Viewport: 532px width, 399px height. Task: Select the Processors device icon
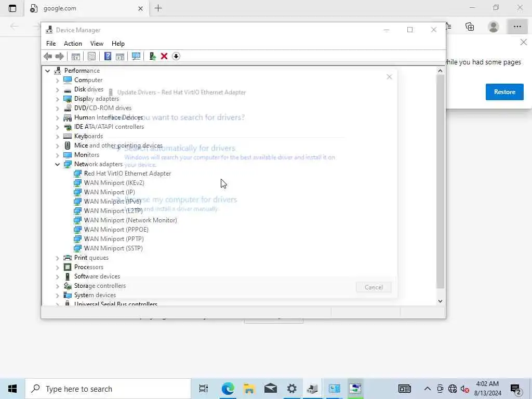(68, 267)
